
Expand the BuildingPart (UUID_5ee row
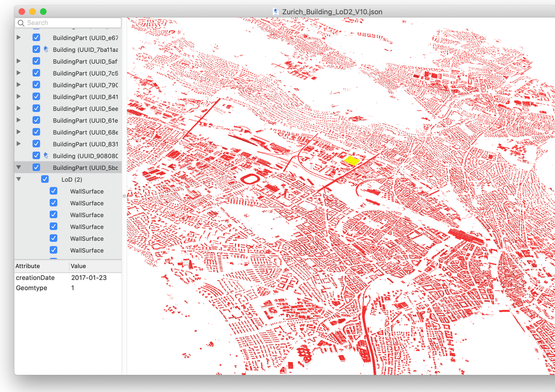(x=18, y=108)
